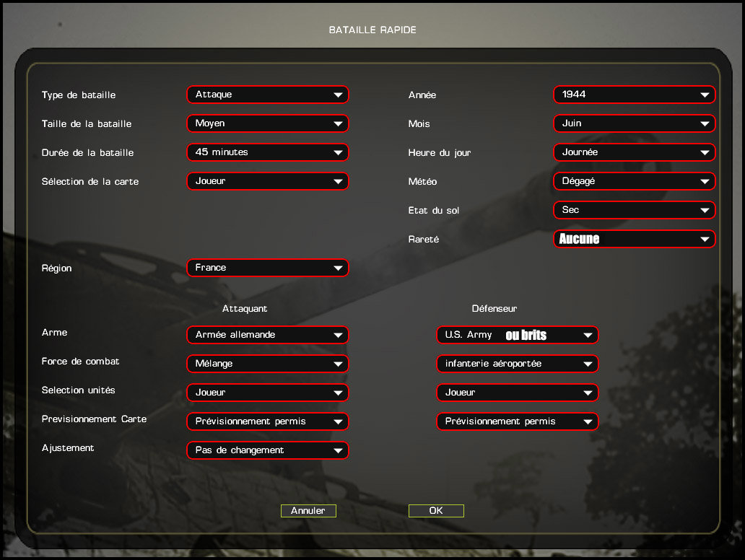This screenshot has width=745, height=560.
Task: Open the defender Arme dropdown U.S. Army
Action: pyautogui.click(x=518, y=335)
